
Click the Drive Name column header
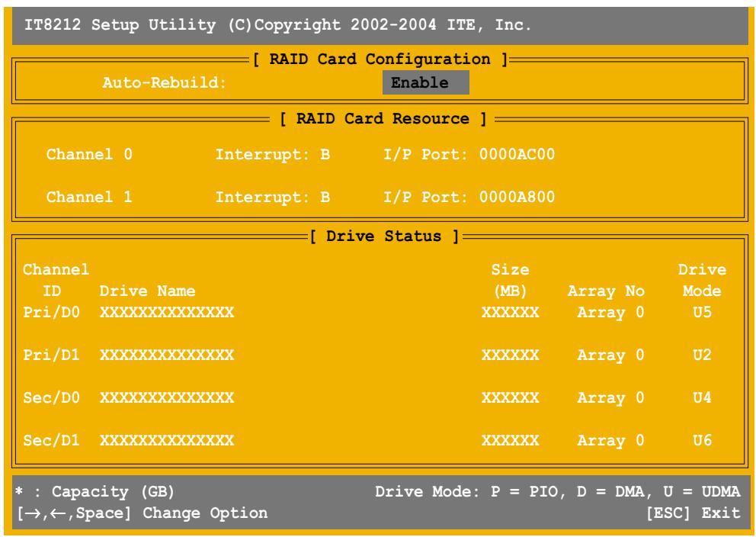click(x=147, y=291)
